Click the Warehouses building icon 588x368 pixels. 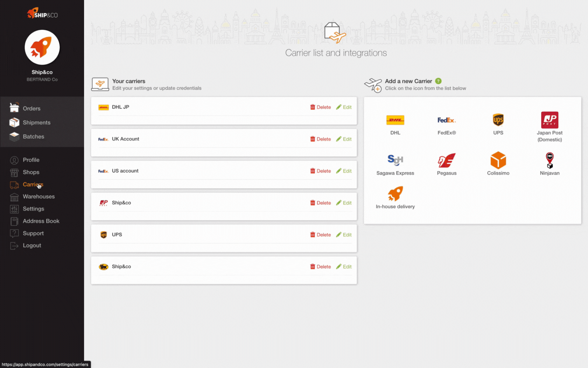[14, 197]
